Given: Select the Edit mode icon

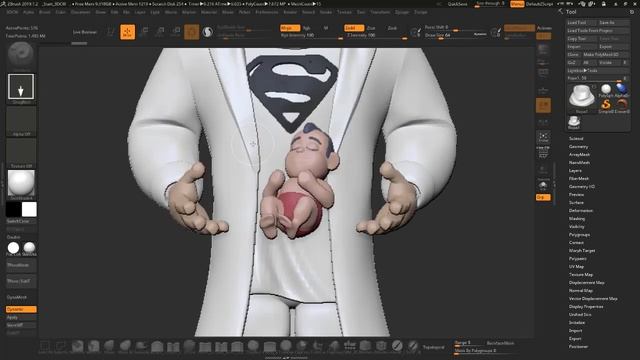Looking at the screenshot, I should click(111, 32).
